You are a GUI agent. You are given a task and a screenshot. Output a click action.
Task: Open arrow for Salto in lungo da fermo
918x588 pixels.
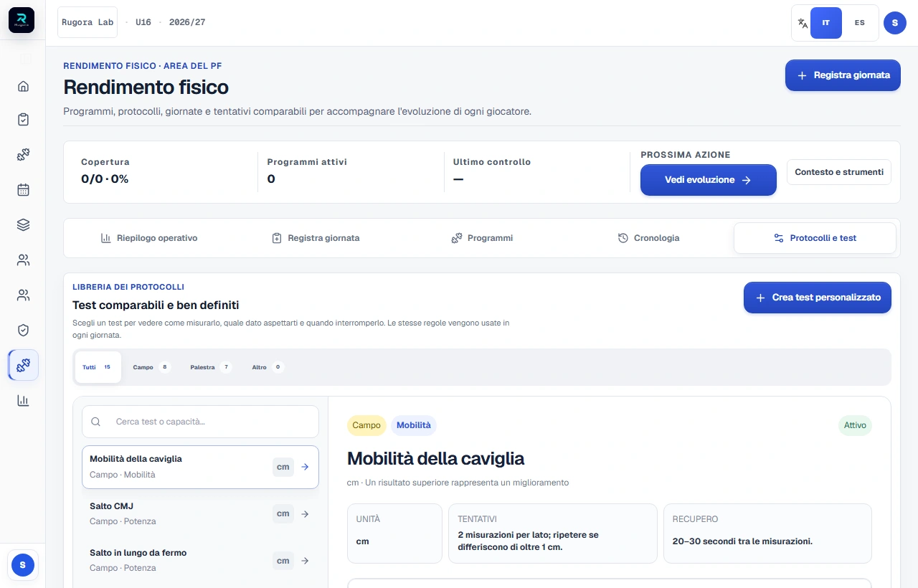305,561
